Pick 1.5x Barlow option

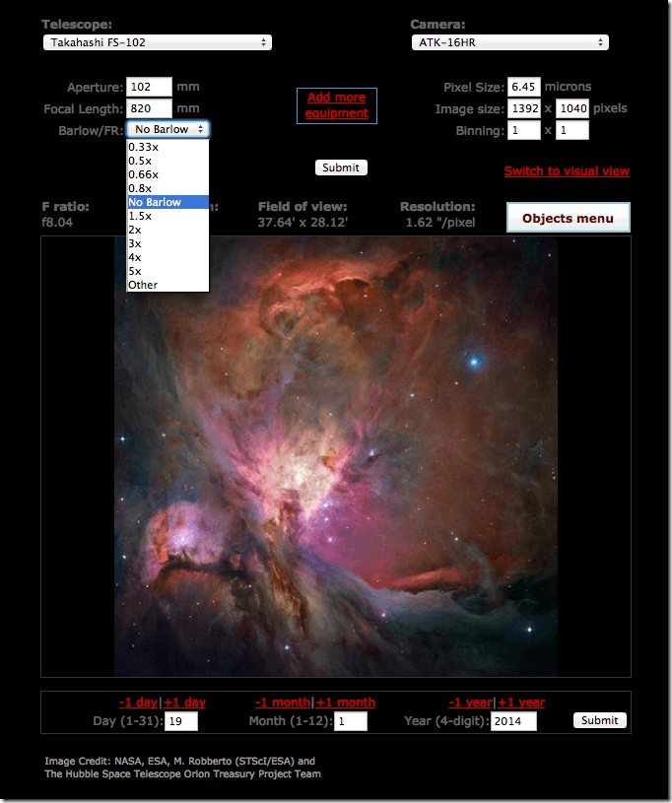[168, 216]
